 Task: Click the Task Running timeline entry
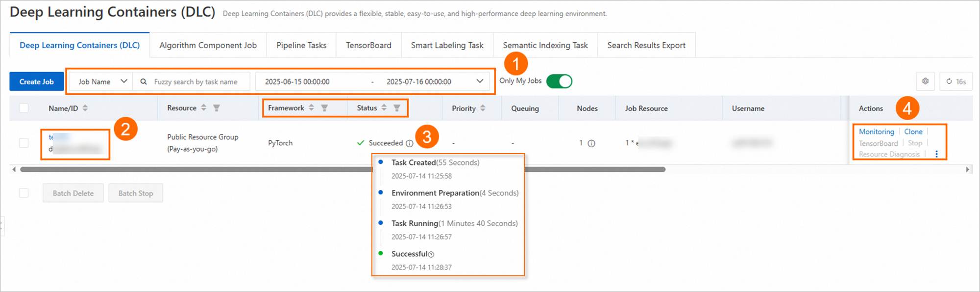coord(454,223)
